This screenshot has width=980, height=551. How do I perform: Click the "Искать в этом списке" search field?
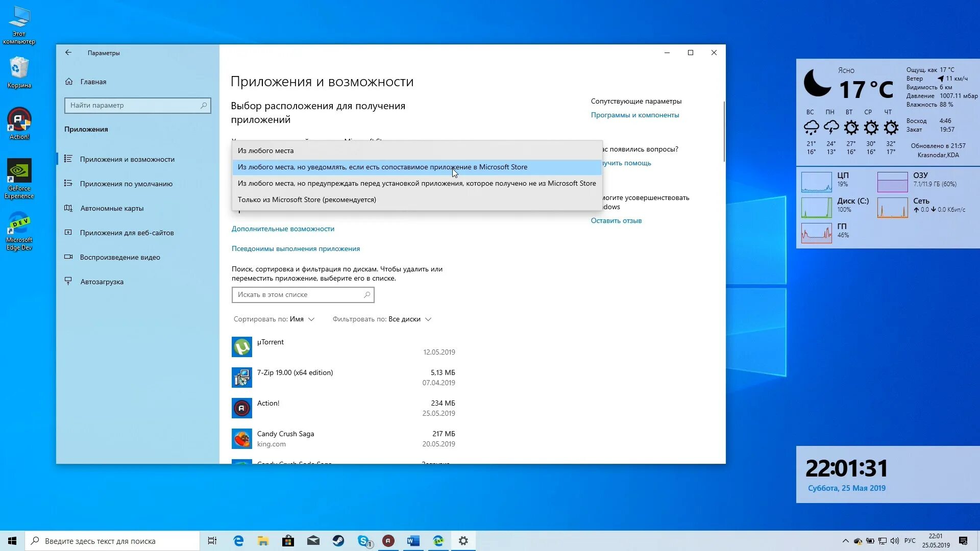point(299,295)
